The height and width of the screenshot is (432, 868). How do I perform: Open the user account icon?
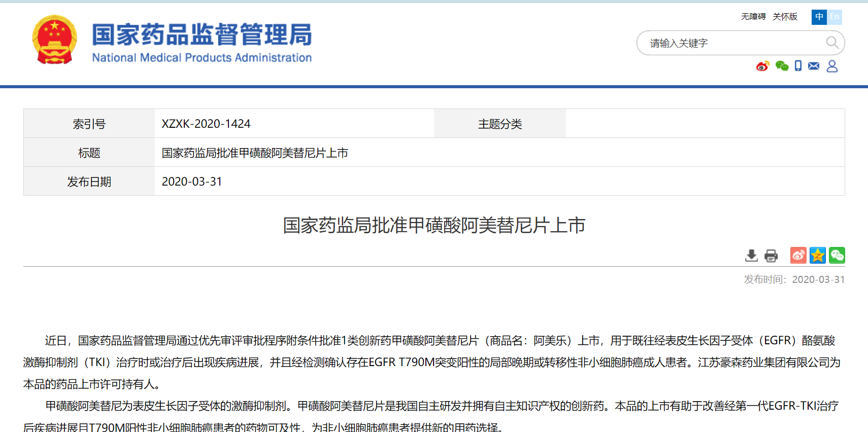pyautogui.click(x=832, y=66)
